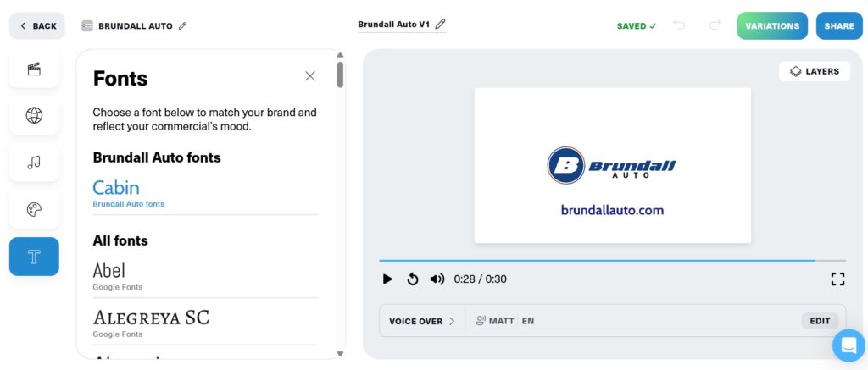Select the text fonts sidebar icon

pyautogui.click(x=34, y=257)
